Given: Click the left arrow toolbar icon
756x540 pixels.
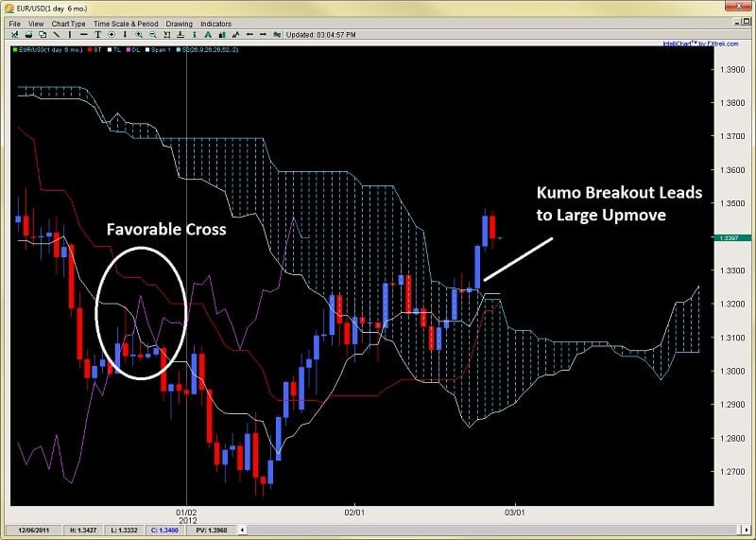Looking at the screenshot, I should pyautogui.click(x=249, y=35).
